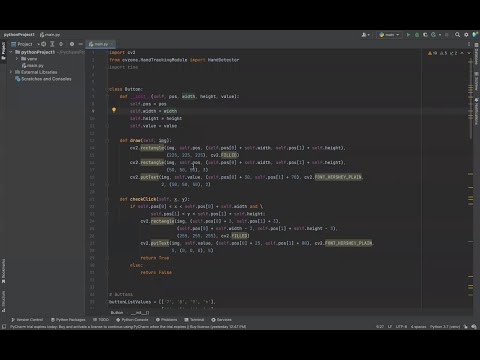Click pythonProject1 breadcrumb in navigation bar
This screenshot has height=360, width=480.
[19, 35]
